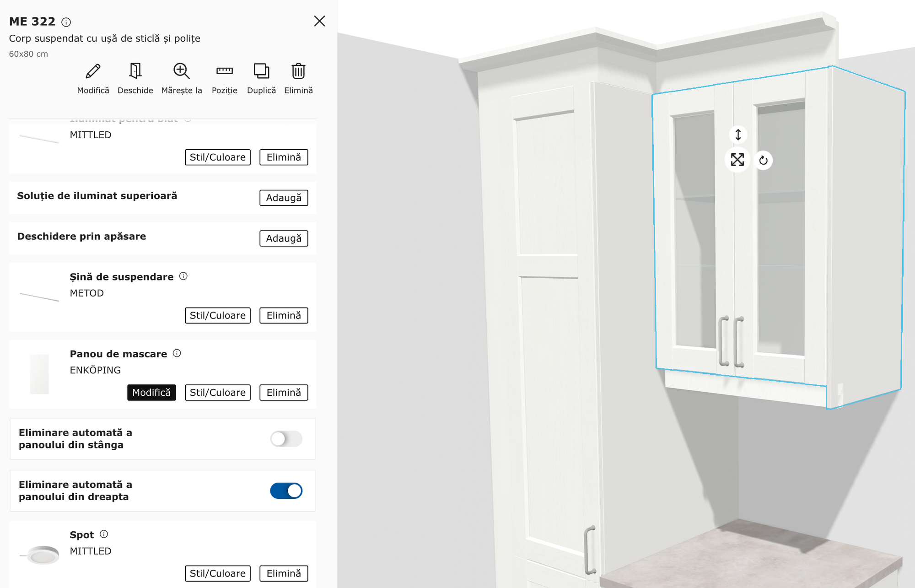This screenshot has height=588, width=915.
Task: Disable automatic right panel removal toggle
Action: point(286,491)
